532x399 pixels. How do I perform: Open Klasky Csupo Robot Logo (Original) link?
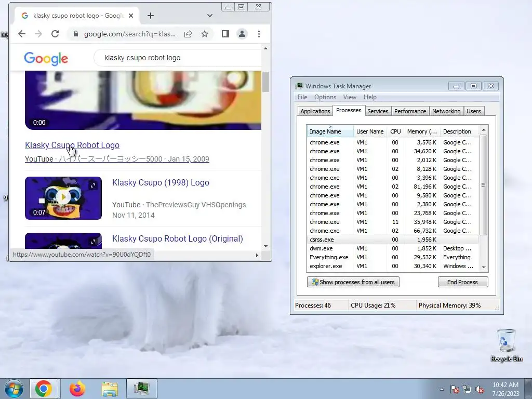click(x=178, y=238)
